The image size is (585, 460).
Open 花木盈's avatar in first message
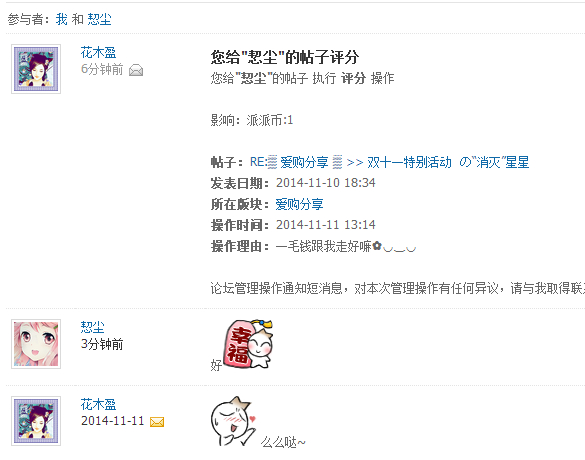[36, 69]
